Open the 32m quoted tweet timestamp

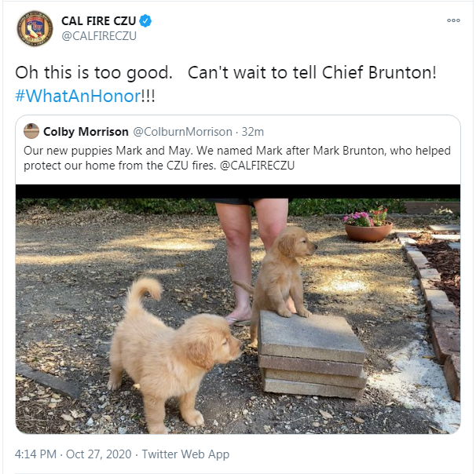(x=253, y=132)
